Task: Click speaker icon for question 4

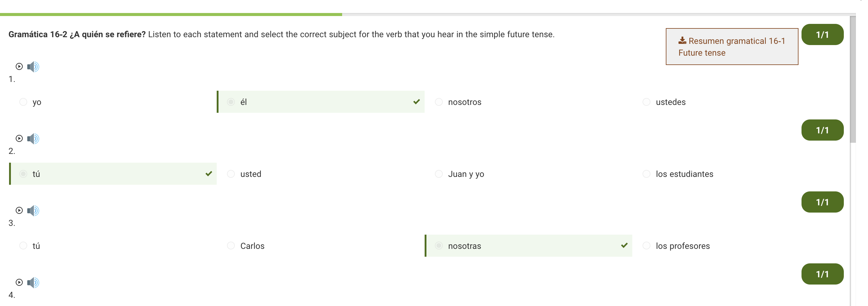Action: tap(33, 282)
